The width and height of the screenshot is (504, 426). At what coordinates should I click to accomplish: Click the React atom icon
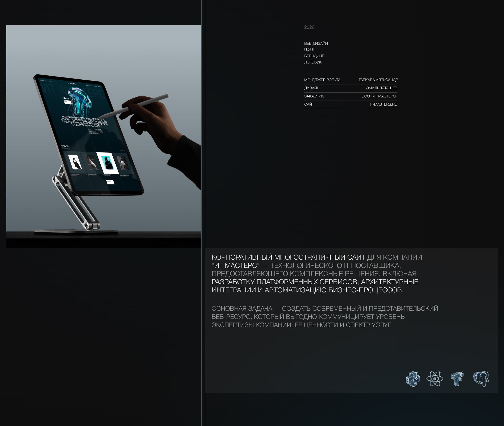435,379
